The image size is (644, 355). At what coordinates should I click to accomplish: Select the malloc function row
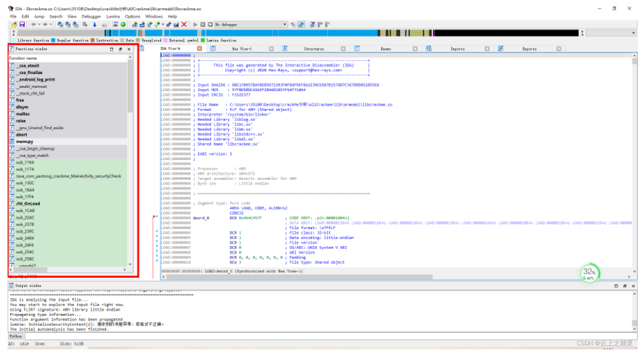coord(68,114)
